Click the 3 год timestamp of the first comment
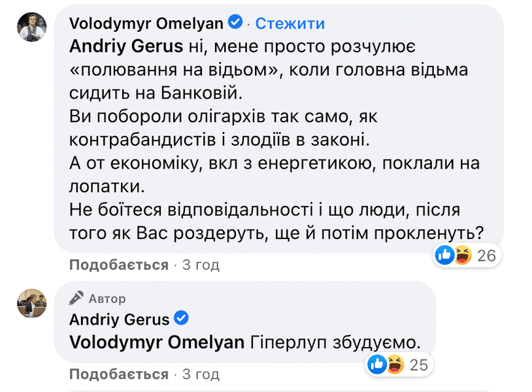The image size is (532, 392). (200, 265)
